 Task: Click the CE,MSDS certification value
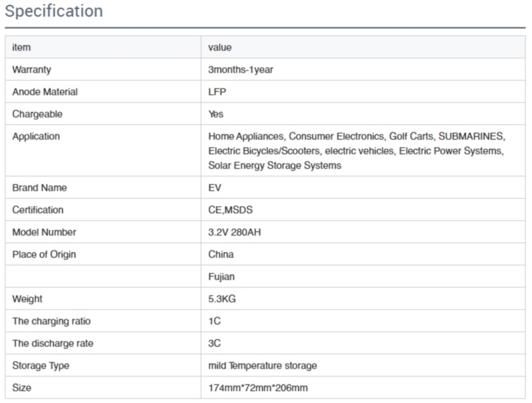pyautogui.click(x=229, y=209)
